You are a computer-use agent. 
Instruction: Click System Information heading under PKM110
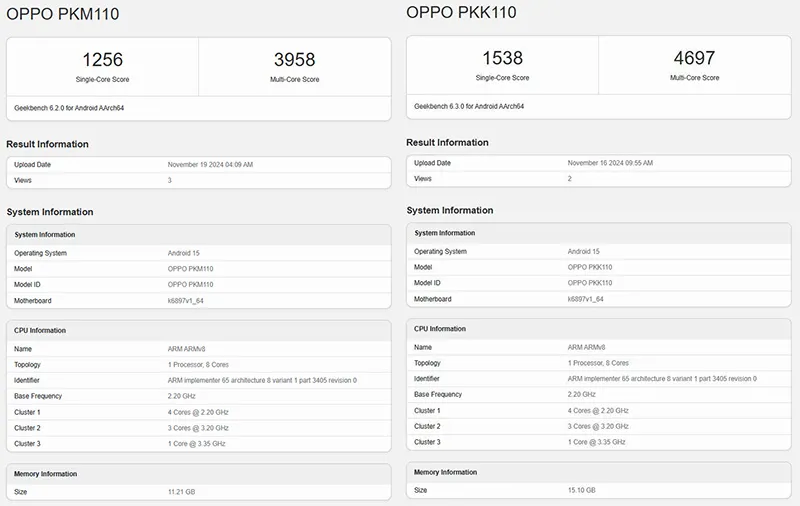(50, 212)
